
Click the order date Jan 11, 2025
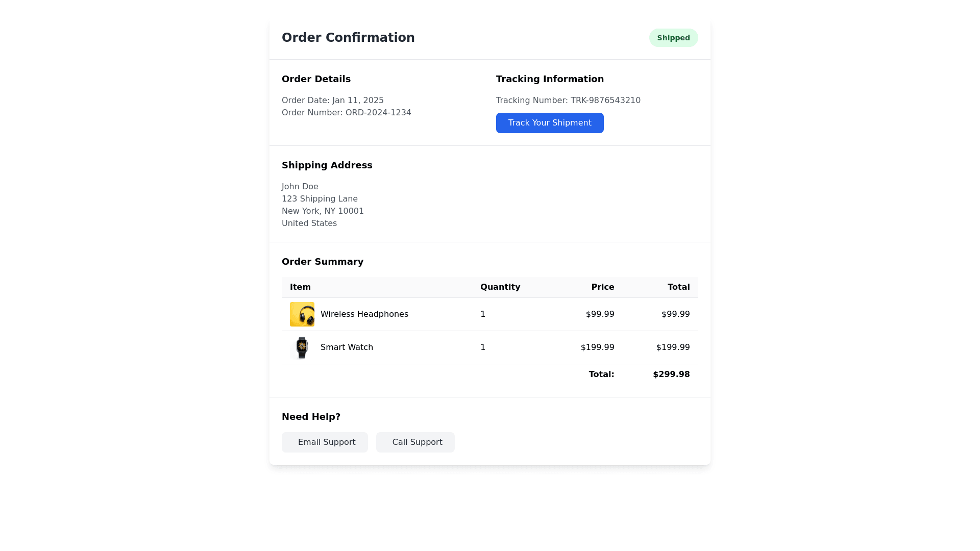point(358,101)
